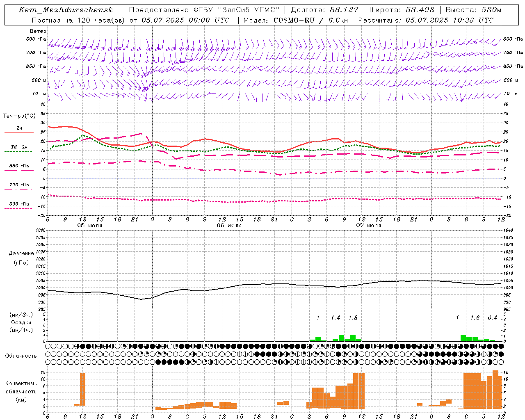The width and height of the screenshot is (525, 420).
Task: Click the Td 2м dew point legend entry
Action: pyautogui.click(x=19, y=147)
